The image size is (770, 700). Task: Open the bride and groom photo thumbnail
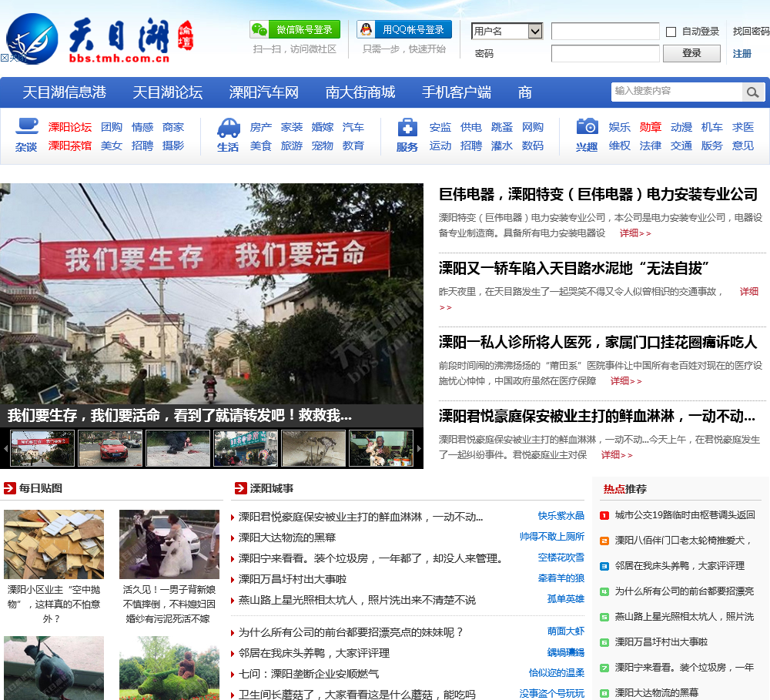(x=169, y=544)
